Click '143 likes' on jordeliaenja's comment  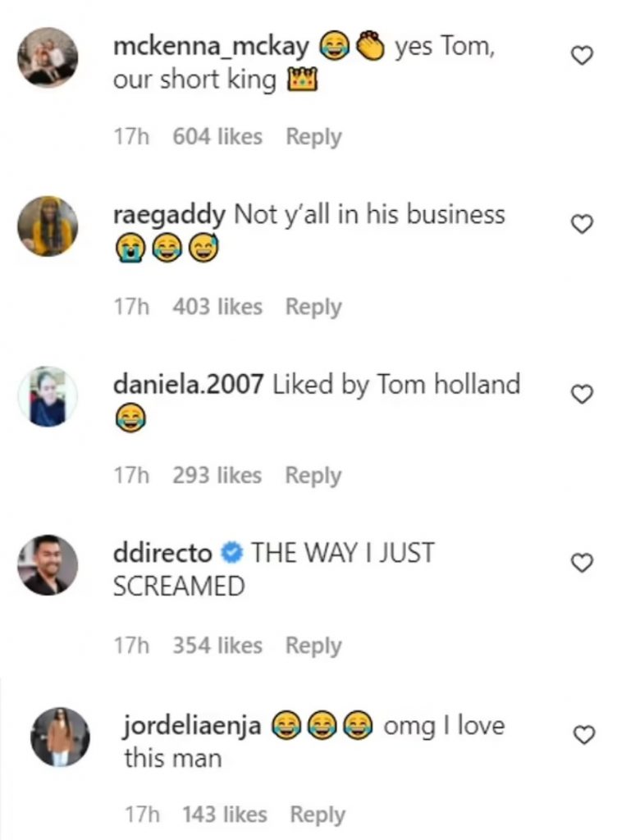[226, 814]
